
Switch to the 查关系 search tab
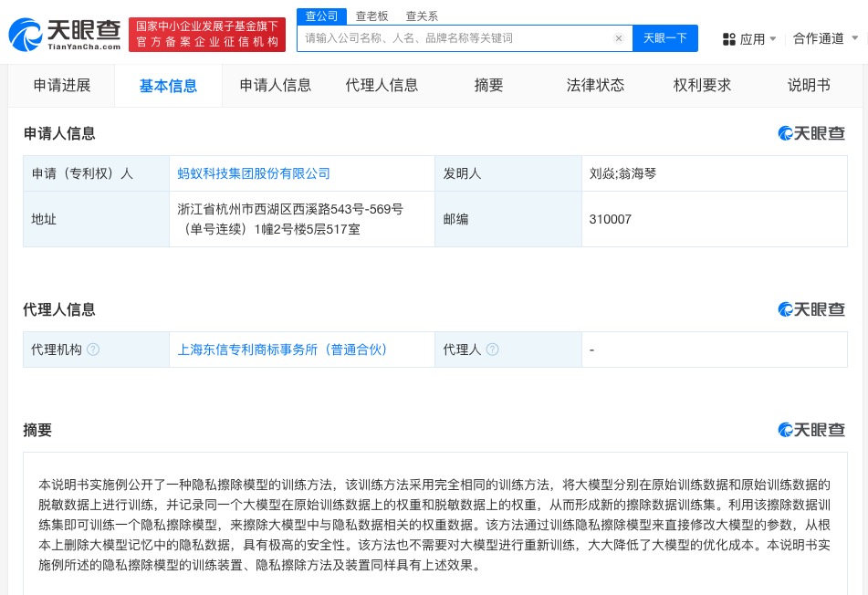pyautogui.click(x=422, y=16)
